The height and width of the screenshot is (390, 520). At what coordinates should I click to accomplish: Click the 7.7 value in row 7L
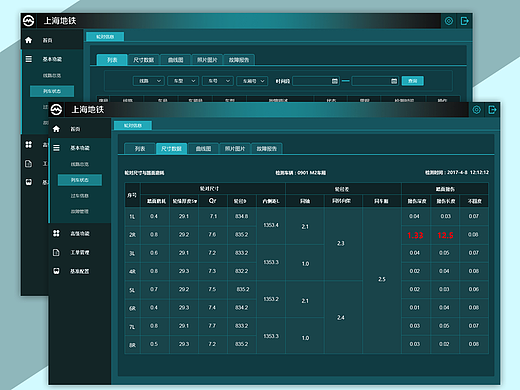(x=212, y=326)
